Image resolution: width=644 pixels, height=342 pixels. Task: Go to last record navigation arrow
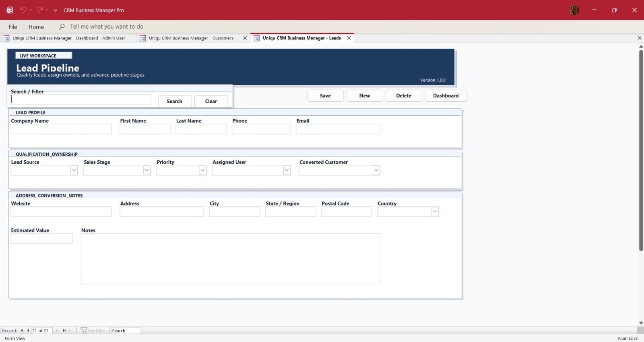64,331
